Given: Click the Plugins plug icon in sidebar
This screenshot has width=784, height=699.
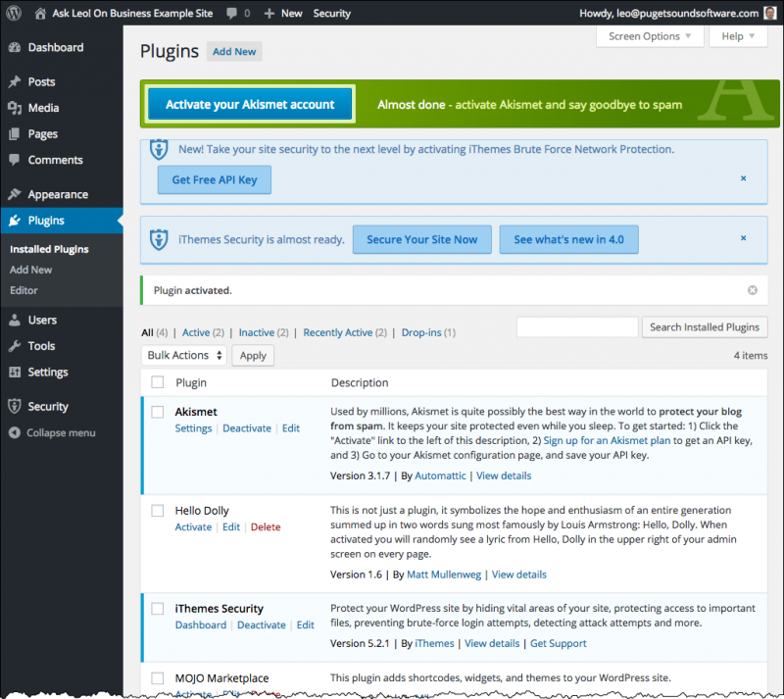Looking at the screenshot, I should pos(15,221).
